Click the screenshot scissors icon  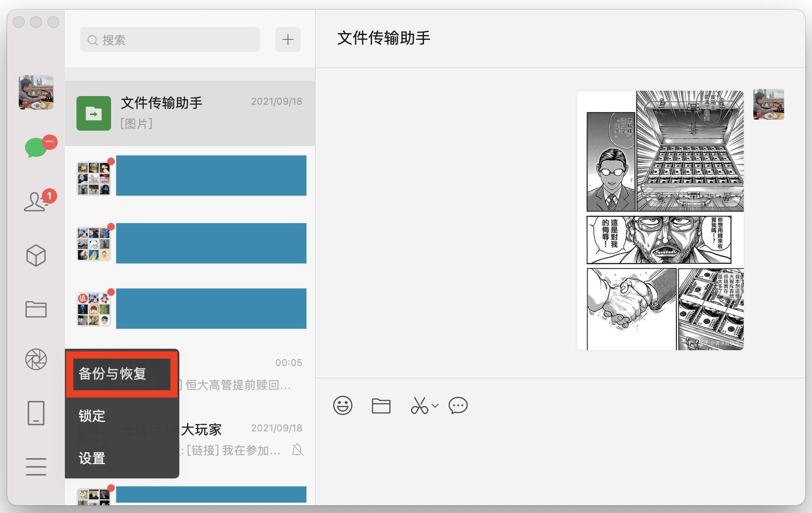click(419, 406)
